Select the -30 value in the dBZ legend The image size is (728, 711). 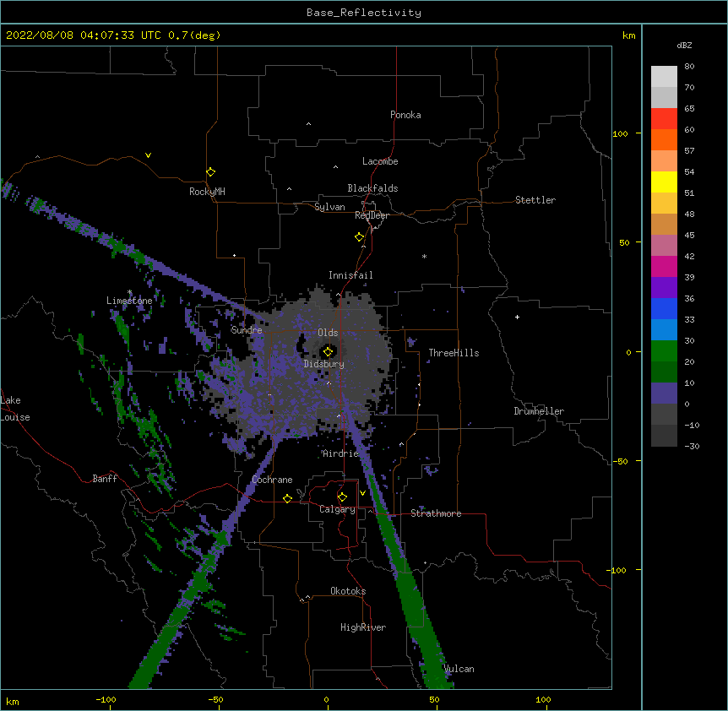(692, 446)
